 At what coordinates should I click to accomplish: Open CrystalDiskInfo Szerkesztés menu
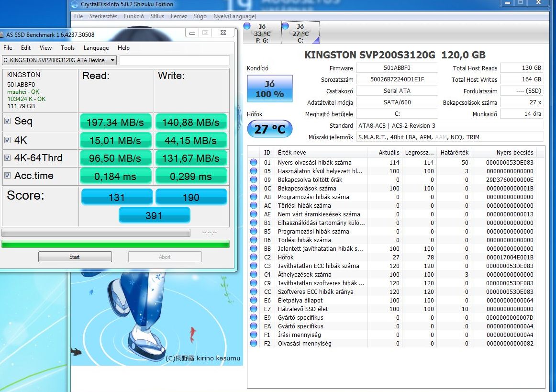click(x=103, y=16)
